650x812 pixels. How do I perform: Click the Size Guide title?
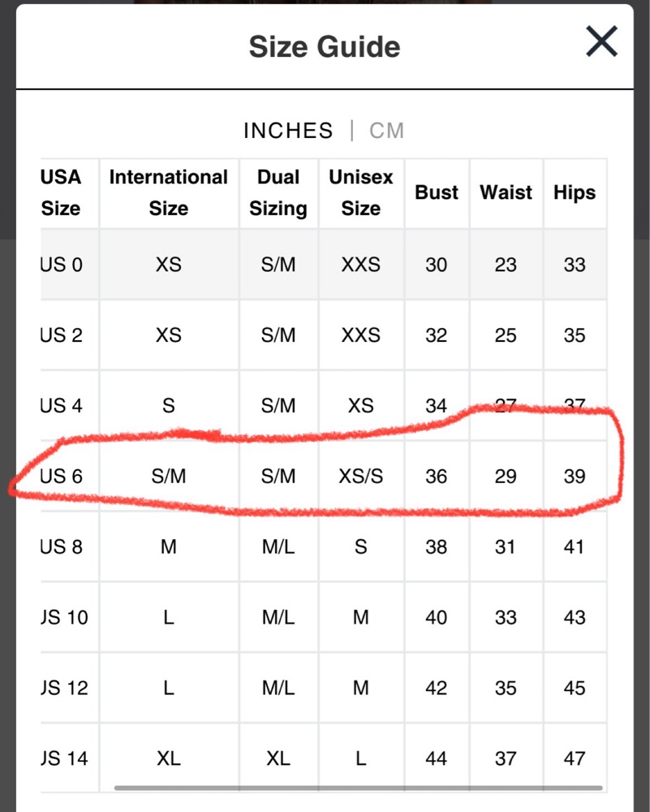click(x=324, y=47)
